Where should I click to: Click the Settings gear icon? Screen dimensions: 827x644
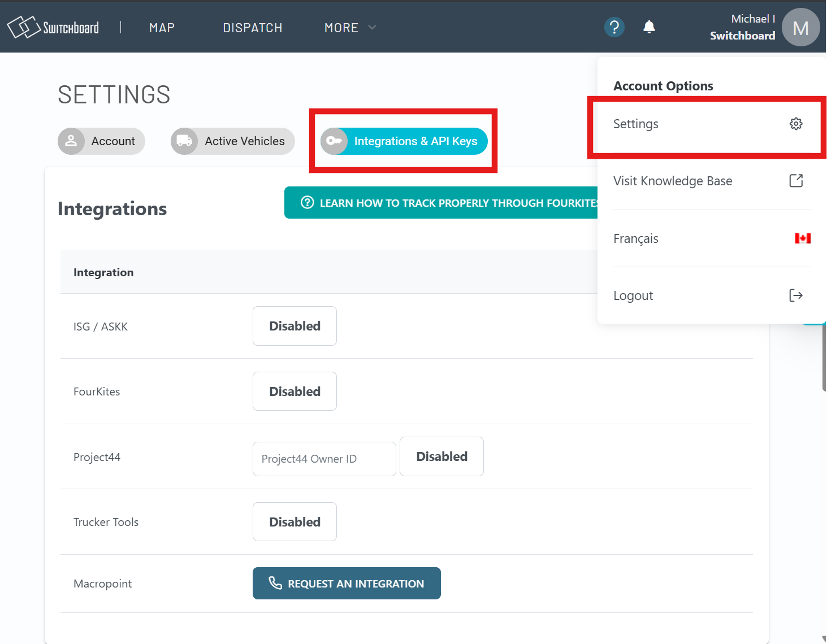pyautogui.click(x=796, y=123)
